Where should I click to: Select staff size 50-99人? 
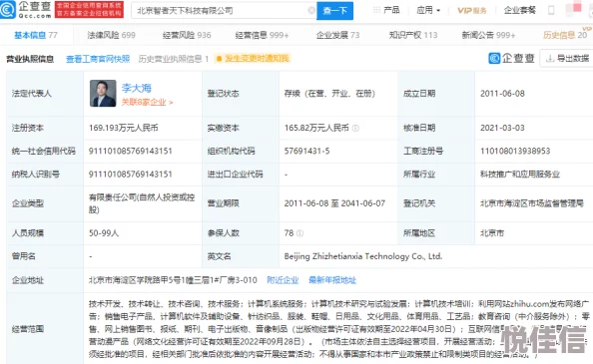[104, 233]
